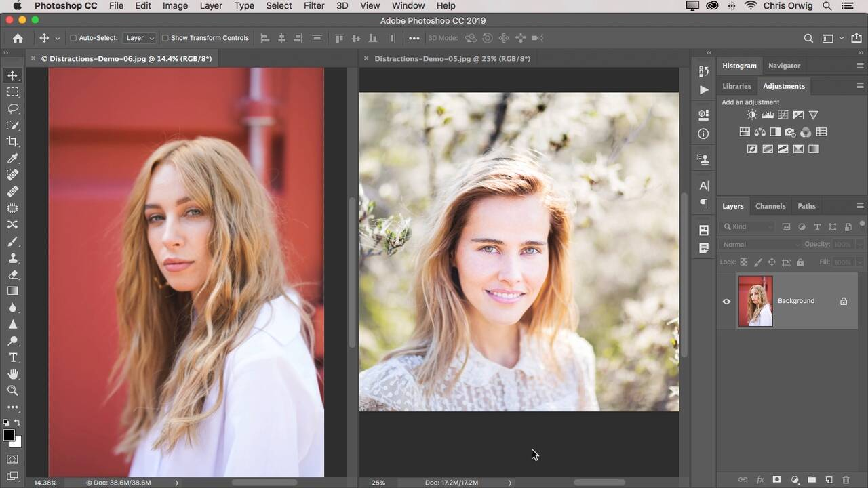Open the Window menu
This screenshot has height=488, width=868.
coord(408,6)
